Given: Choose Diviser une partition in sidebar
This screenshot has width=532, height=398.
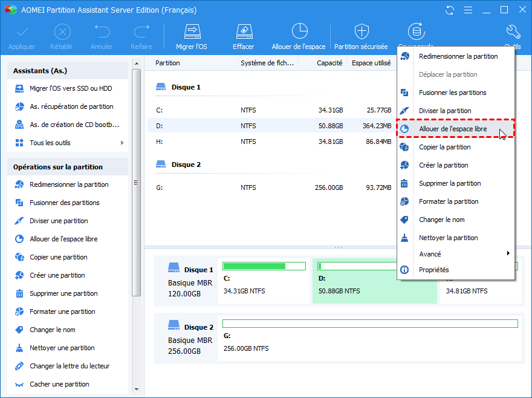Looking at the screenshot, I should click(x=59, y=221).
